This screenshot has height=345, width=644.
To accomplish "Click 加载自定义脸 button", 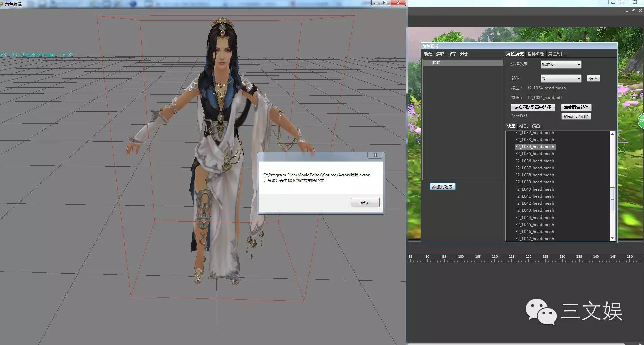I will coord(576,116).
